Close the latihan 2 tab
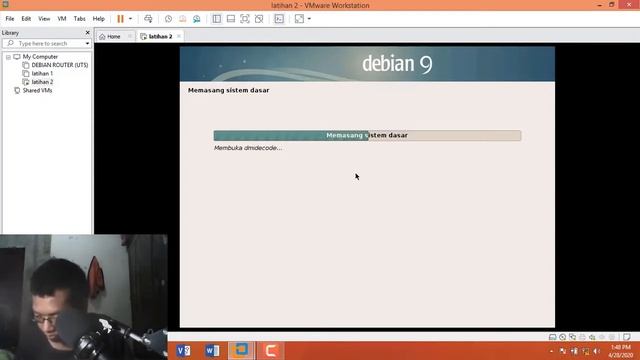The height and width of the screenshot is (360, 640). tap(179, 36)
